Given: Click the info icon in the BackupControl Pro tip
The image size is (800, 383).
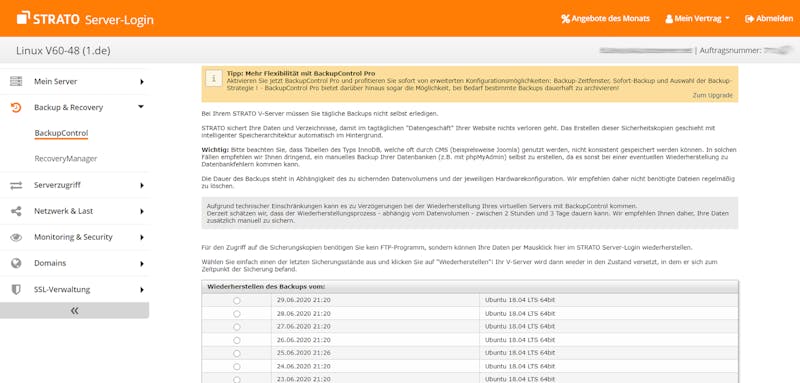Looking at the screenshot, I should [x=213, y=78].
